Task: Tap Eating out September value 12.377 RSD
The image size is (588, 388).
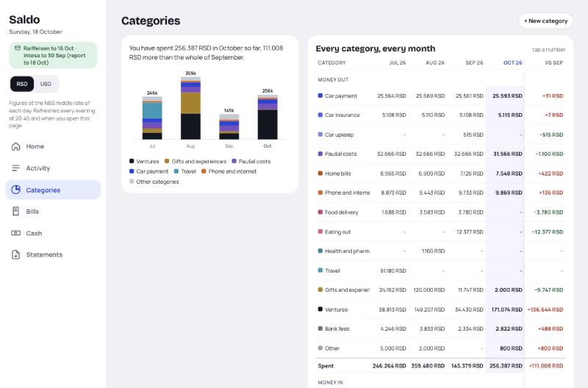Action: (470, 231)
